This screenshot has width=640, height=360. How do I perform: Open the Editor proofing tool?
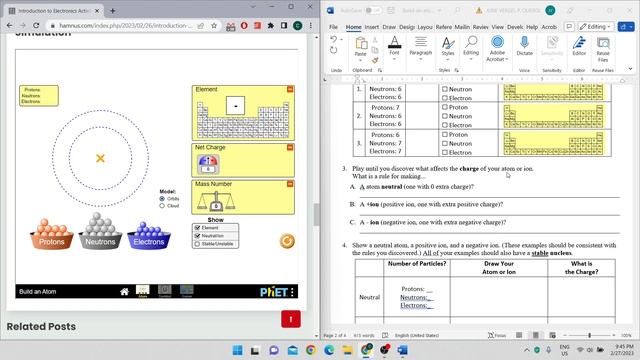[579, 46]
